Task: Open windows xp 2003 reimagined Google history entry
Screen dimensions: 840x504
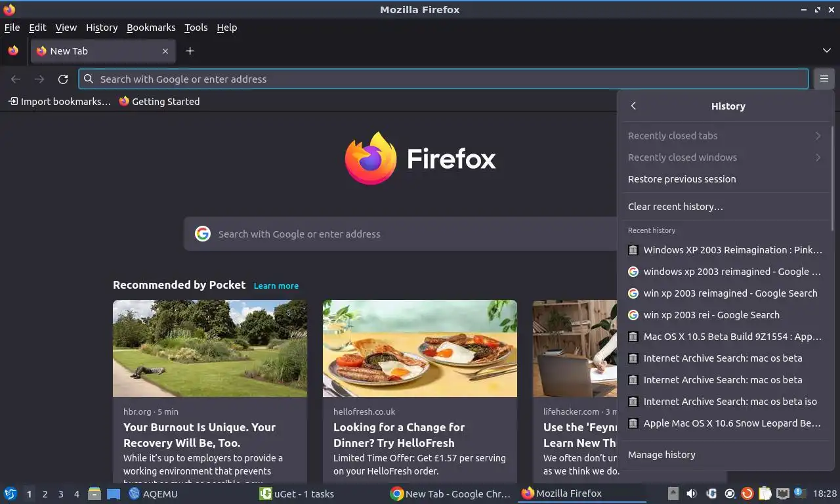Action: pyautogui.click(x=725, y=271)
